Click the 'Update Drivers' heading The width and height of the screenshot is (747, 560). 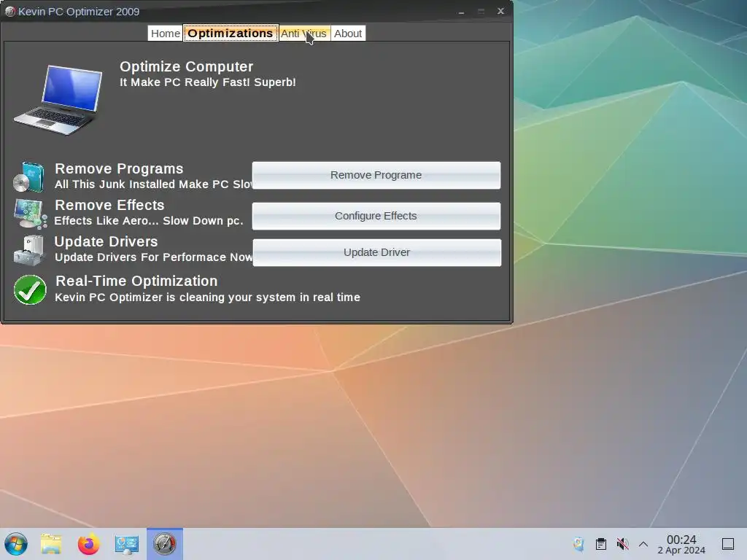(x=106, y=241)
